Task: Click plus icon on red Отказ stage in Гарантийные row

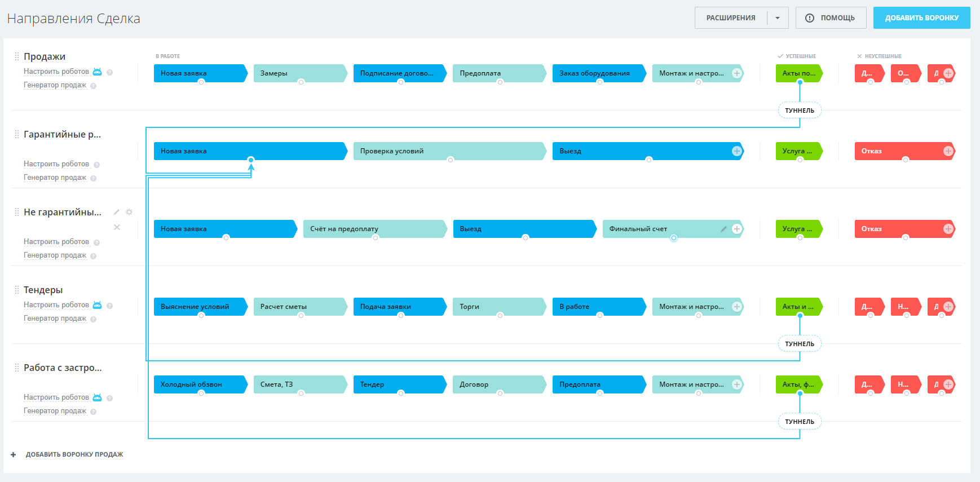Action: click(948, 151)
